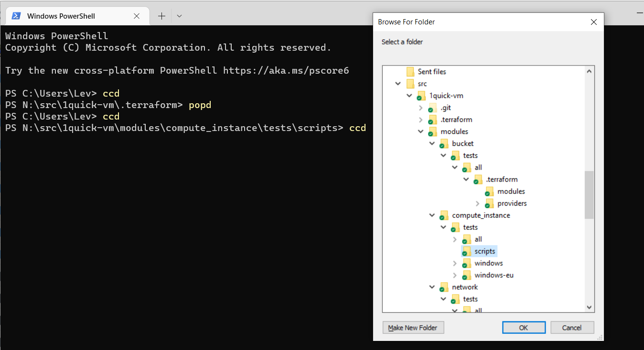Expand the windows folder node
Image resolution: width=644 pixels, height=350 pixels.
(455, 263)
